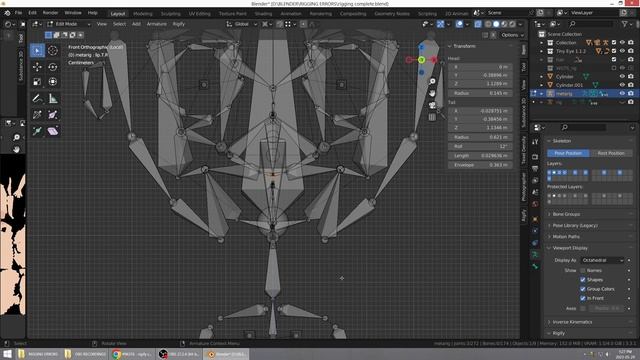
Task: Hide Tiny Eye 1.1.2 collection via eye icon
Action: pyautogui.click(x=622, y=51)
